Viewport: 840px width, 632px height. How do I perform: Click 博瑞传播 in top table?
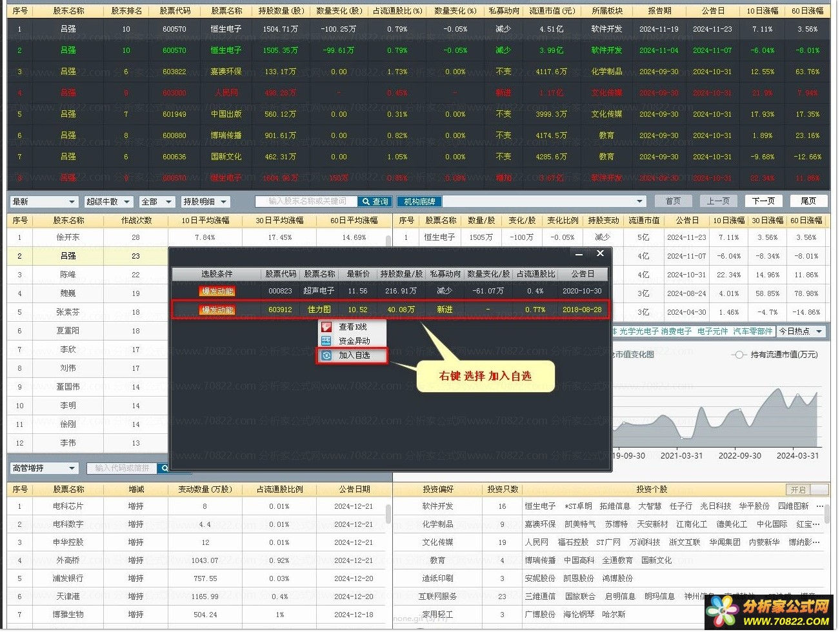(226, 135)
